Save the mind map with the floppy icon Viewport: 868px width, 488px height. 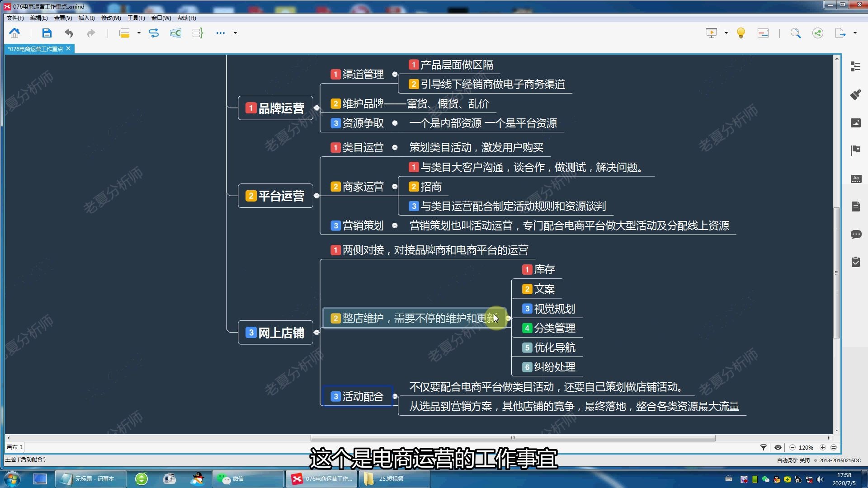pos(47,33)
